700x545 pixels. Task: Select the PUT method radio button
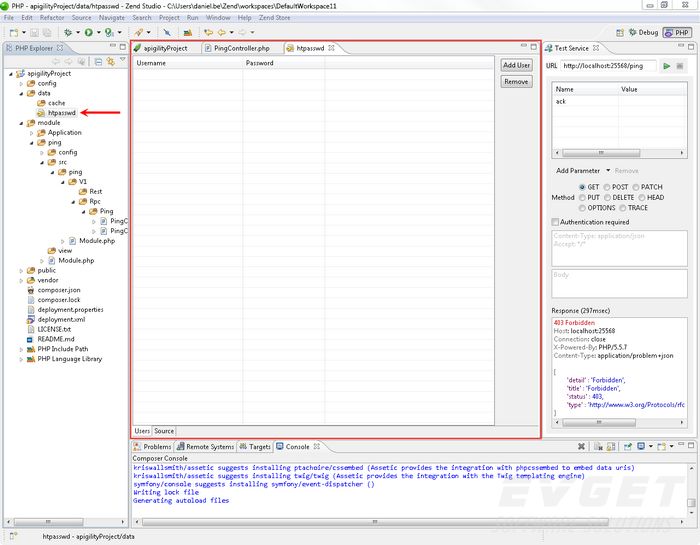[x=582, y=197]
